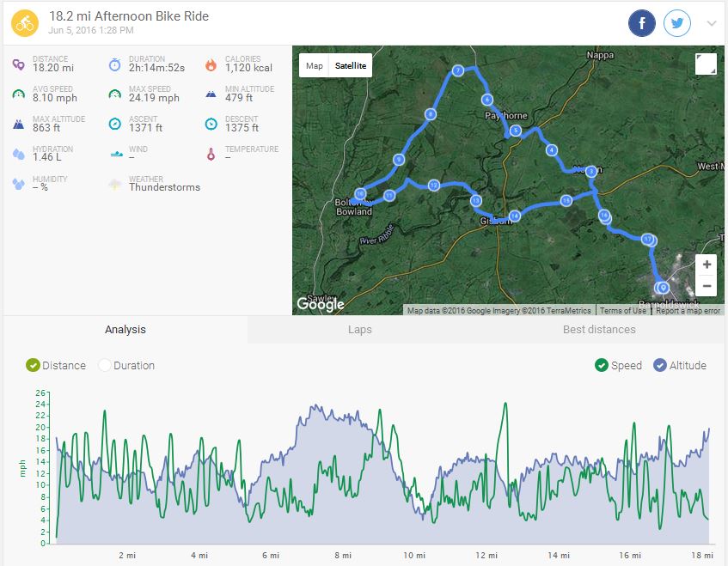The image size is (728, 566).
Task: Open the Laps tab
Action: click(x=360, y=330)
